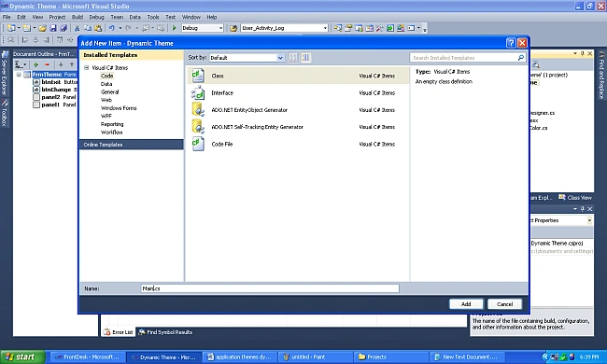Viewport: 607px width, 364px height.
Task: Open the Tools menu
Action: click(x=153, y=17)
